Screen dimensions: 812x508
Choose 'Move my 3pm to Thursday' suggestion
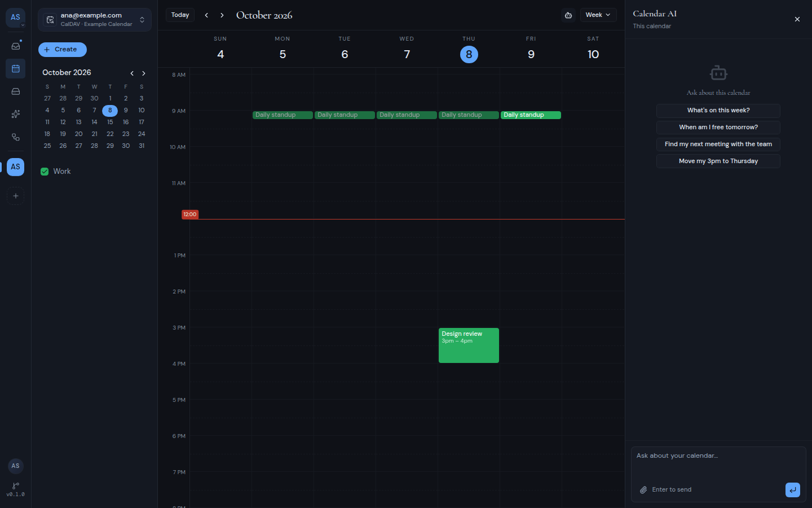tap(718, 161)
